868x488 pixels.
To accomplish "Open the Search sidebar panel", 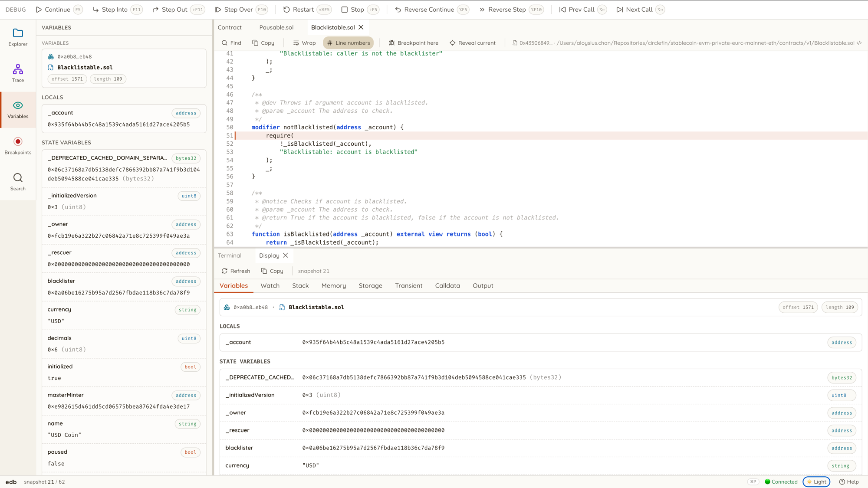I will (18, 182).
